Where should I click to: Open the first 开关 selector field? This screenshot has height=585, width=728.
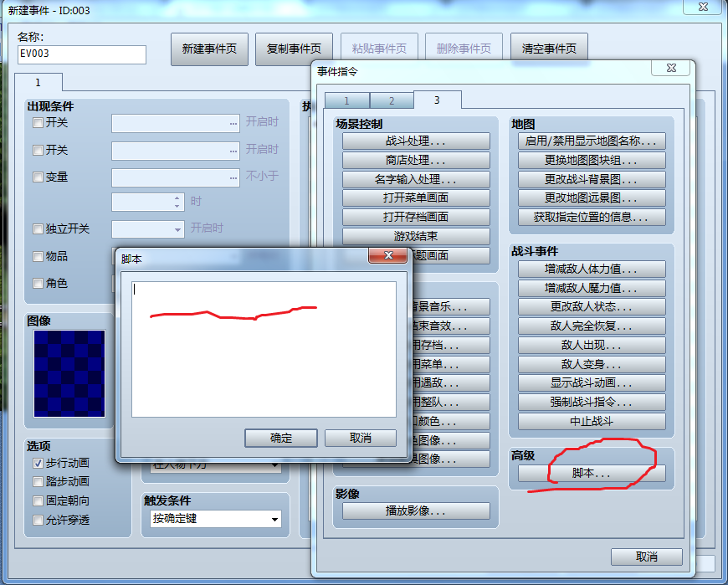coord(176,124)
